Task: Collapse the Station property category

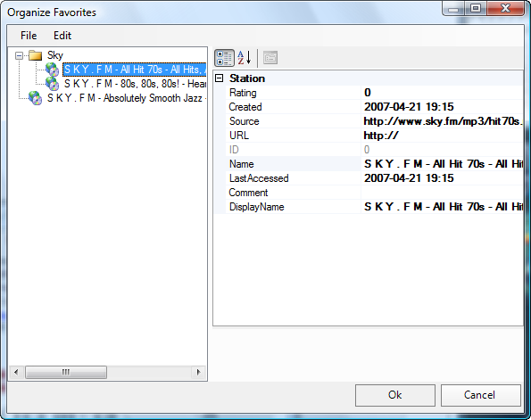Action: pyautogui.click(x=220, y=78)
